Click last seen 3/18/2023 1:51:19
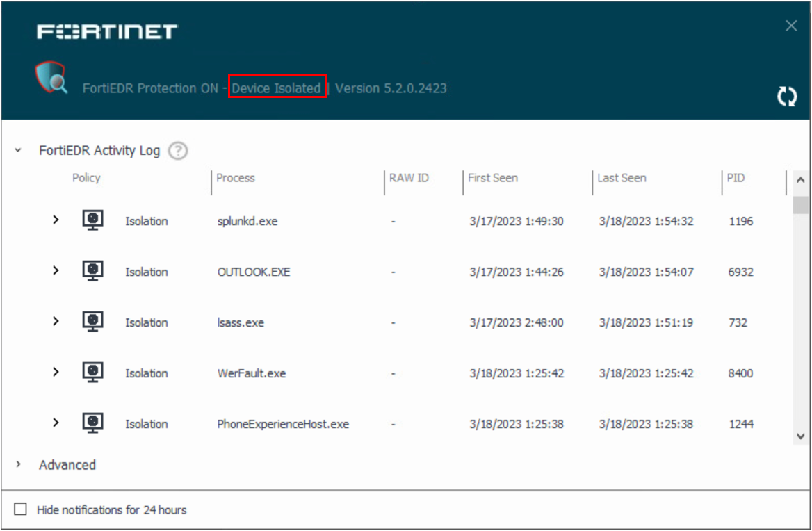 [x=647, y=323]
